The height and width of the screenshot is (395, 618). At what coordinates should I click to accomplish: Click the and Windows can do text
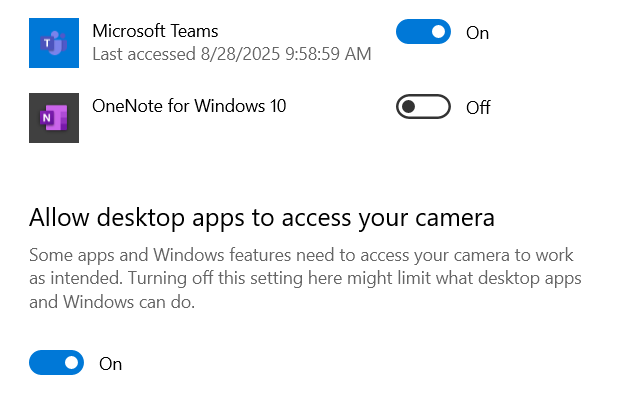pyautogui.click(x=112, y=302)
